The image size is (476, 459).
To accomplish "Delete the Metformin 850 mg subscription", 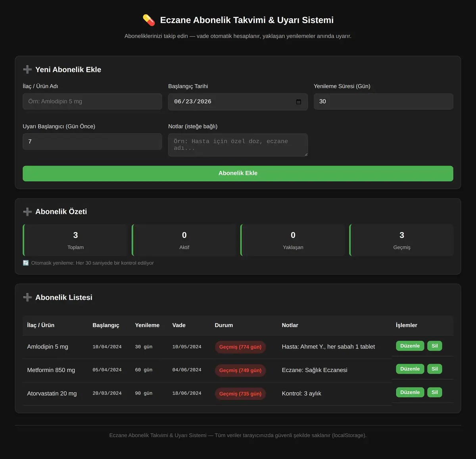I will pyautogui.click(x=435, y=369).
